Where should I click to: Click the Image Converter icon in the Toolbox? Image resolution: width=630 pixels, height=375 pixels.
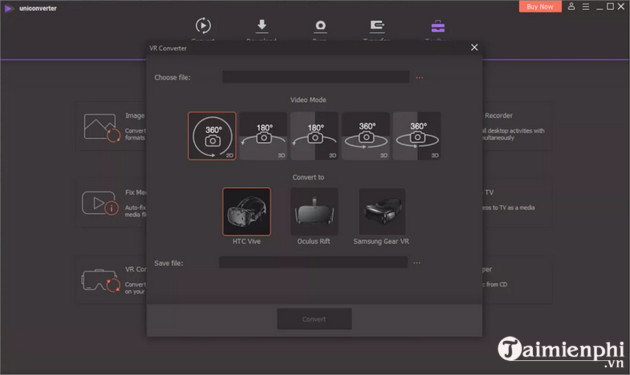(x=101, y=127)
